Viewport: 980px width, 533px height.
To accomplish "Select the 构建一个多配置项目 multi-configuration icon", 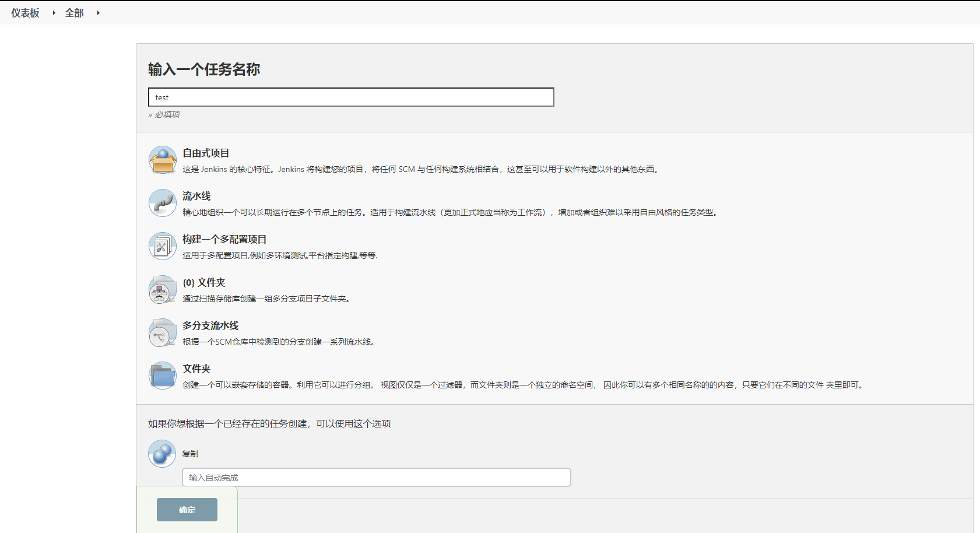I will pyautogui.click(x=163, y=246).
